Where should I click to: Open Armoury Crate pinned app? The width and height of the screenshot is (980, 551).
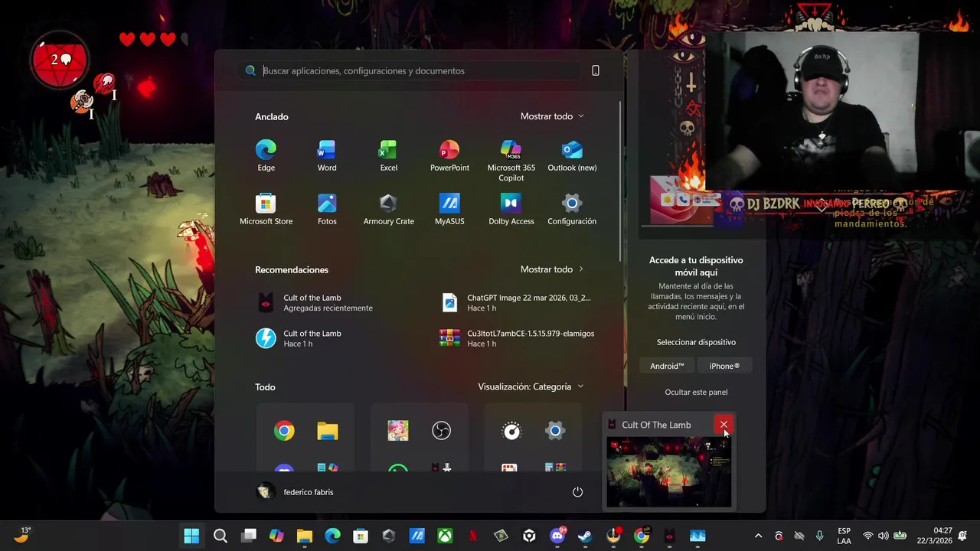388,210
